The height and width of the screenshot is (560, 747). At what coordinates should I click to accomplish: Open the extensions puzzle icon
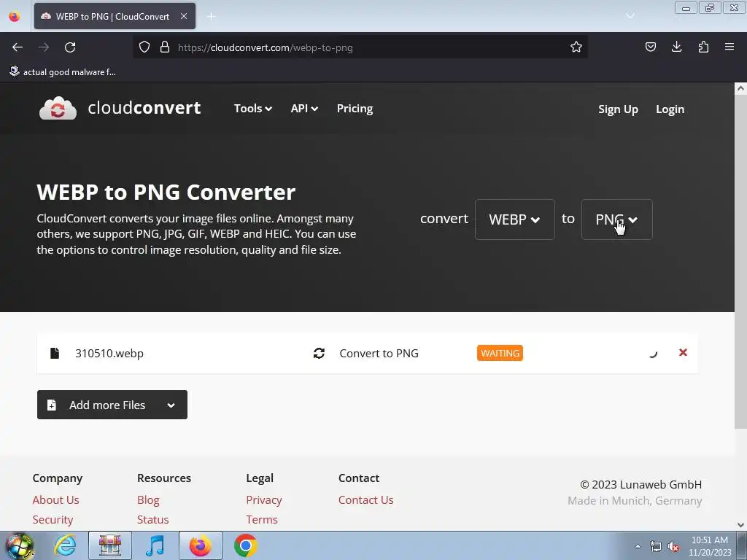[x=703, y=47]
